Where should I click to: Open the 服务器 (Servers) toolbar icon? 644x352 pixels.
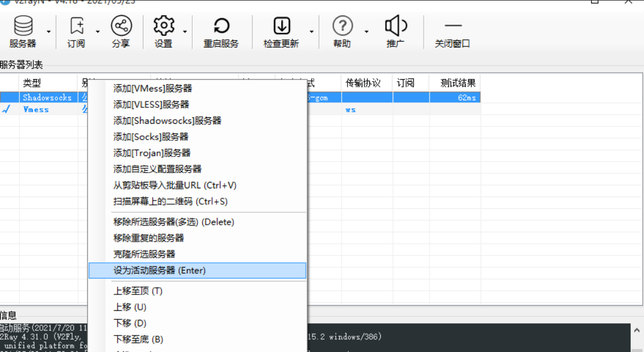(x=23, y=26)
